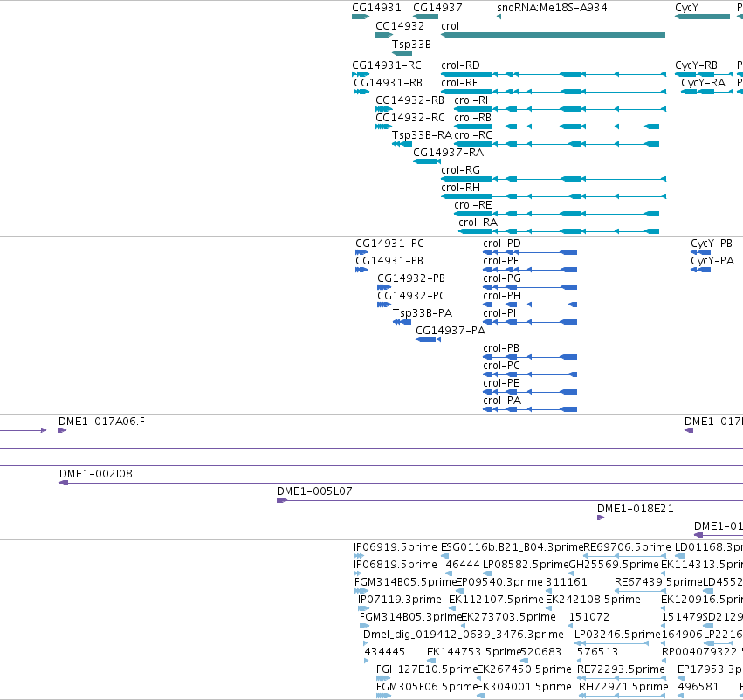Click the snoRNA:Me18S-A934 label
Viewport: 743px width, 700px height.
click(x=552, y=8)
